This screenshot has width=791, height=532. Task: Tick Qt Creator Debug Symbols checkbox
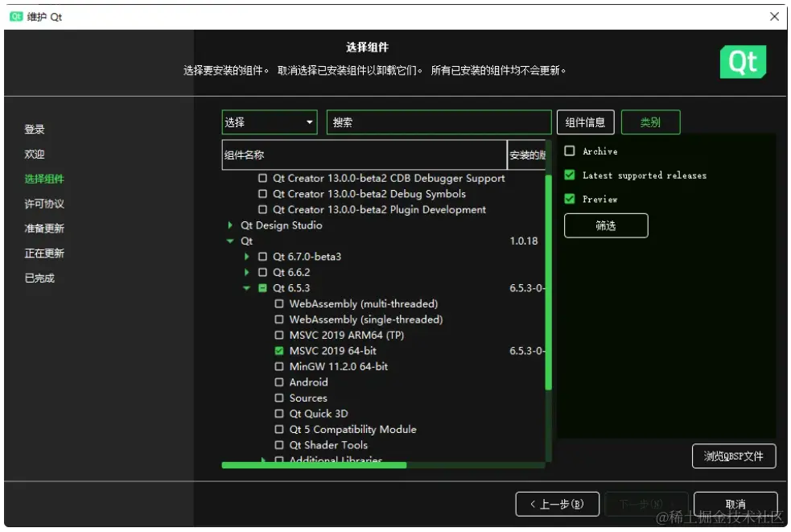point(262,194)
